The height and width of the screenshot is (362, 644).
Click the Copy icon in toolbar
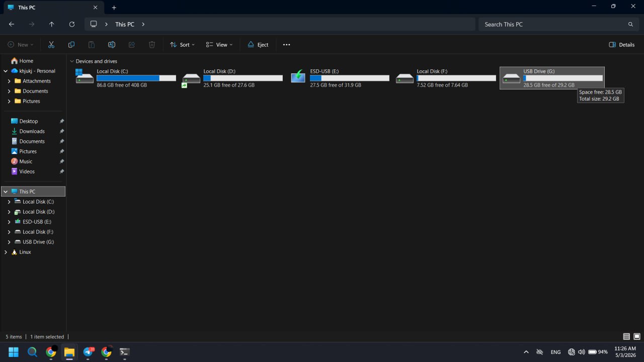click(x=71, y=45)
